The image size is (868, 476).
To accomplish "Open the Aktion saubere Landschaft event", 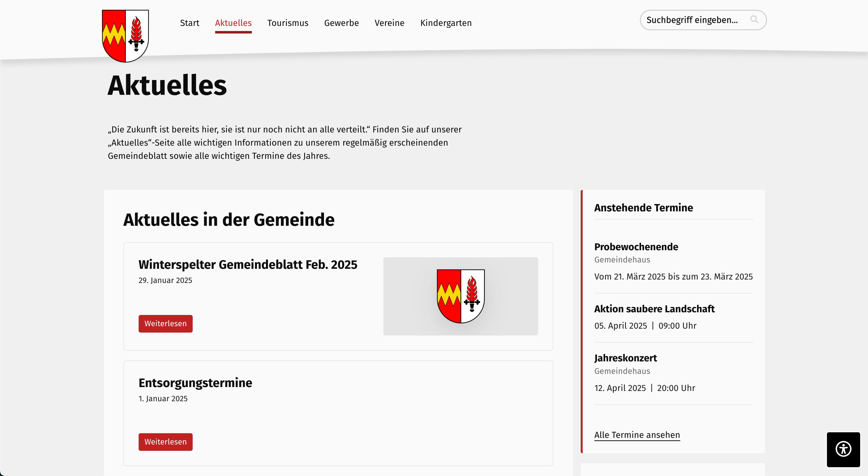I will tap(654, 309).
